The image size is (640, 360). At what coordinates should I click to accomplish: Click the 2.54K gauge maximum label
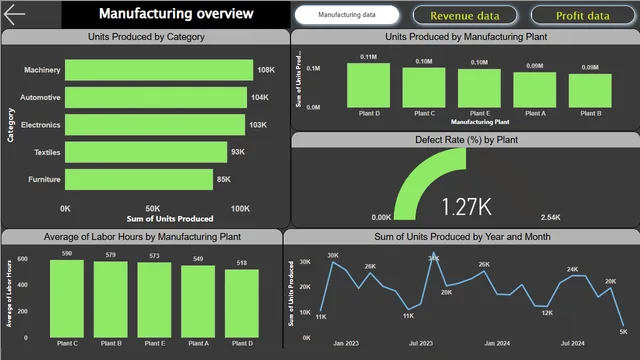coord(551,217)
